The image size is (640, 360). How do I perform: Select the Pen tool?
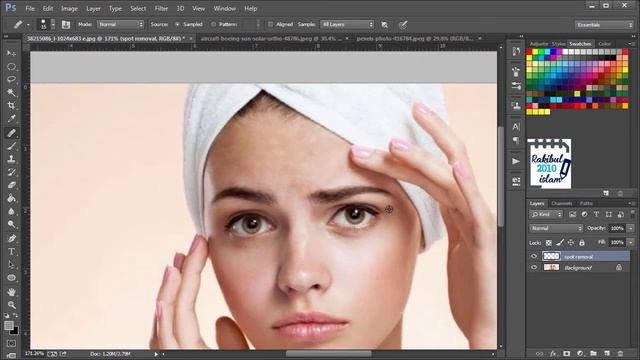point(11,238)
